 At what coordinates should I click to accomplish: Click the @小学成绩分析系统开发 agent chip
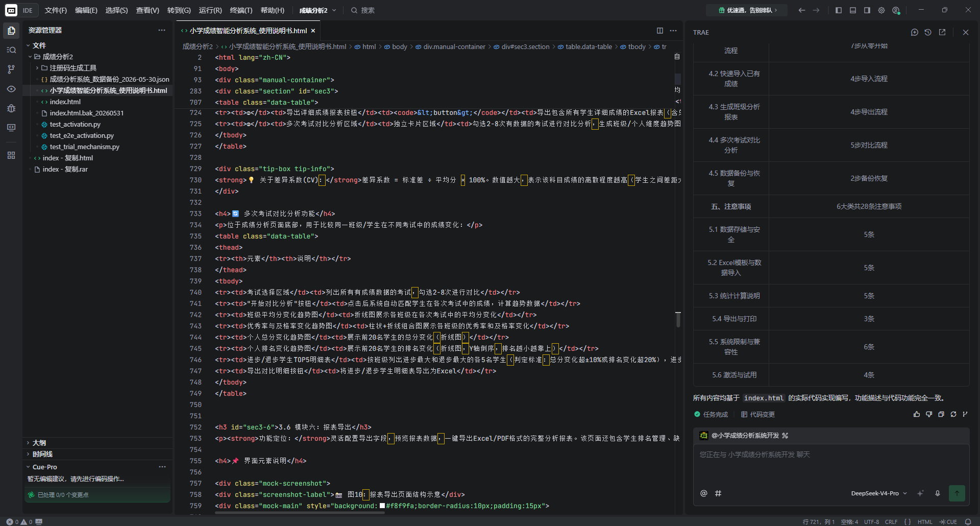(744, 436)
